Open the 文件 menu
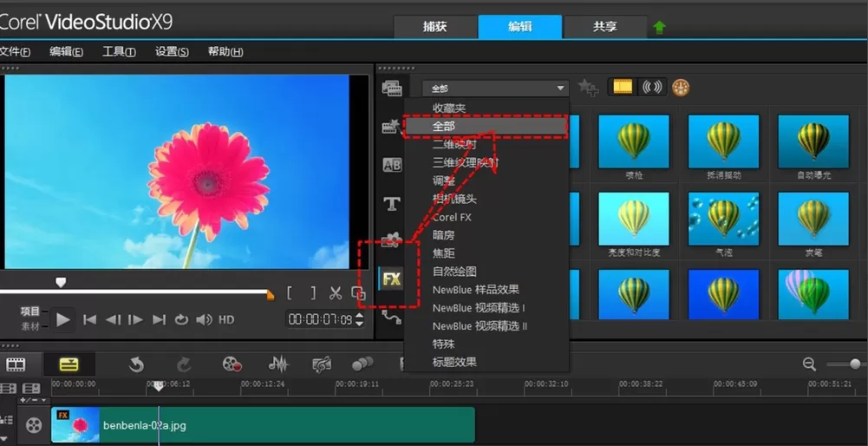 [x=15, y=52]
